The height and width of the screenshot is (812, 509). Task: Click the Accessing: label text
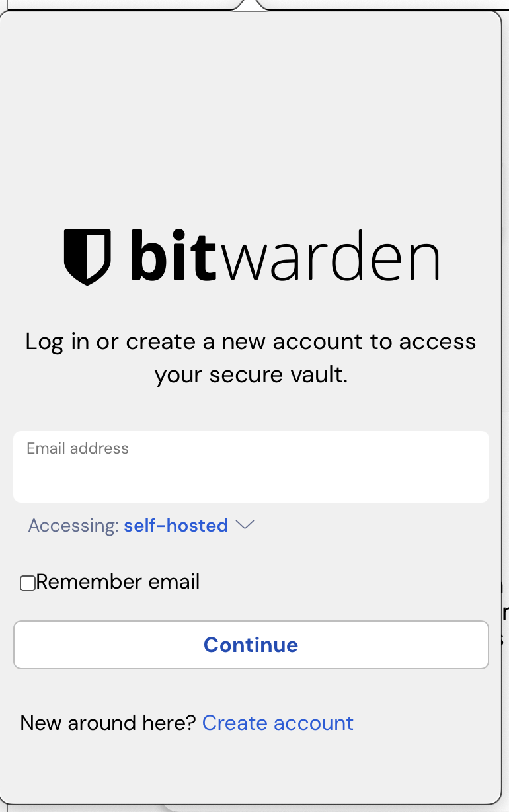pyautogui.click(x=73, y=525)
